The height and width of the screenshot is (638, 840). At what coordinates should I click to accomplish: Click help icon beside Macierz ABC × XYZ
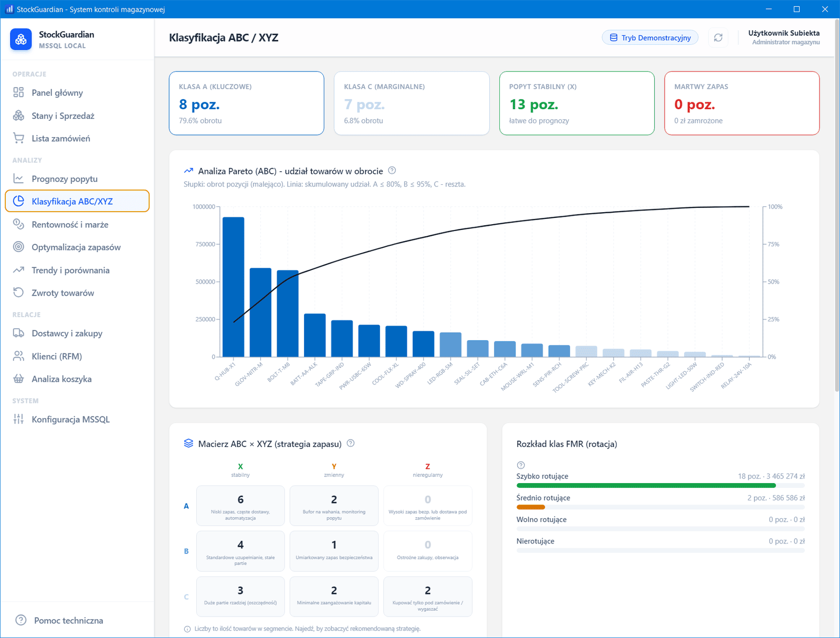pos(351,443)
